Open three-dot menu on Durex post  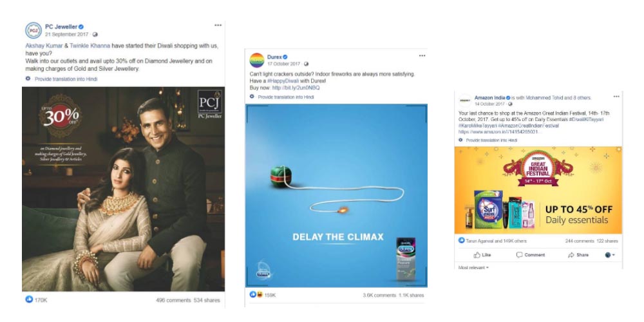pos(422,56)
